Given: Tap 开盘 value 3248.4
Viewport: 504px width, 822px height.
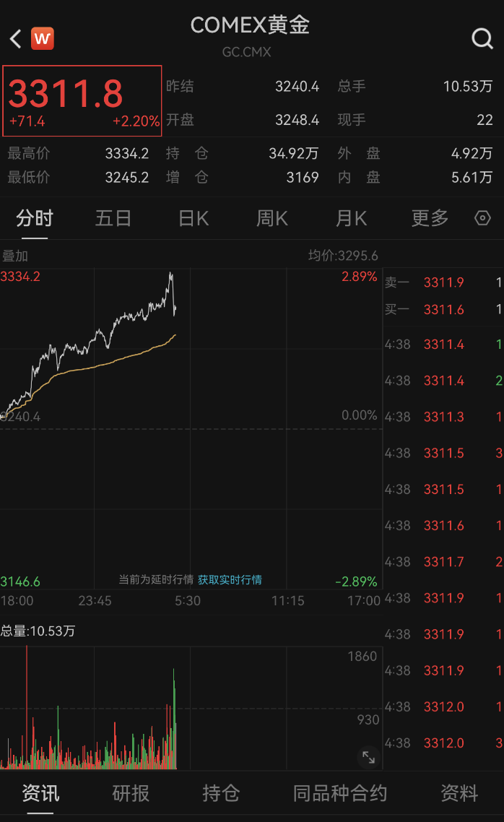Looking at the screenshot, I should pyautogui.click(x=297, y=120).
